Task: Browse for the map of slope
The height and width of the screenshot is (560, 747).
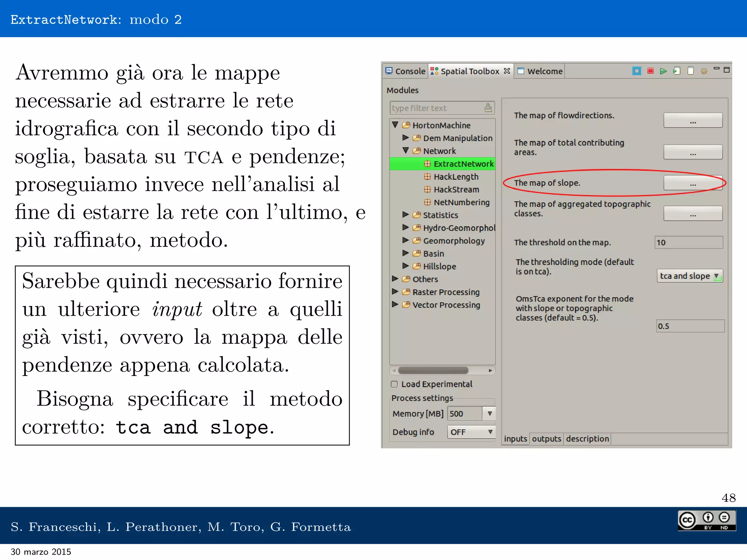Action: tap(693, 183)
